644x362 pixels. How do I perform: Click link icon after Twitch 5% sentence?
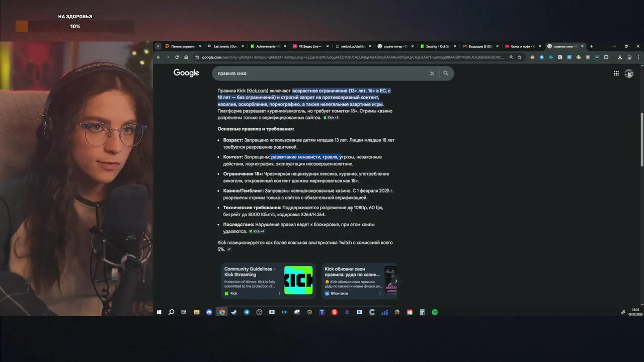[229, 249]
